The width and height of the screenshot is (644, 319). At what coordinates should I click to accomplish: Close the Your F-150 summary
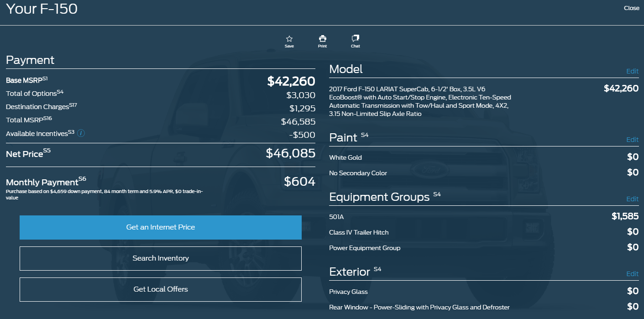coord(632,8)
